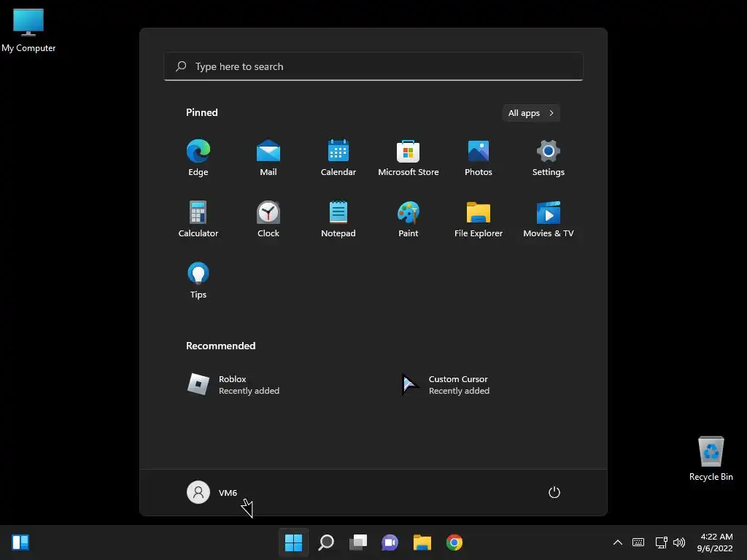The height and width of the screenshot is (560, 747).
Task: Launch the Mail app
Action: tap(268, 157)
